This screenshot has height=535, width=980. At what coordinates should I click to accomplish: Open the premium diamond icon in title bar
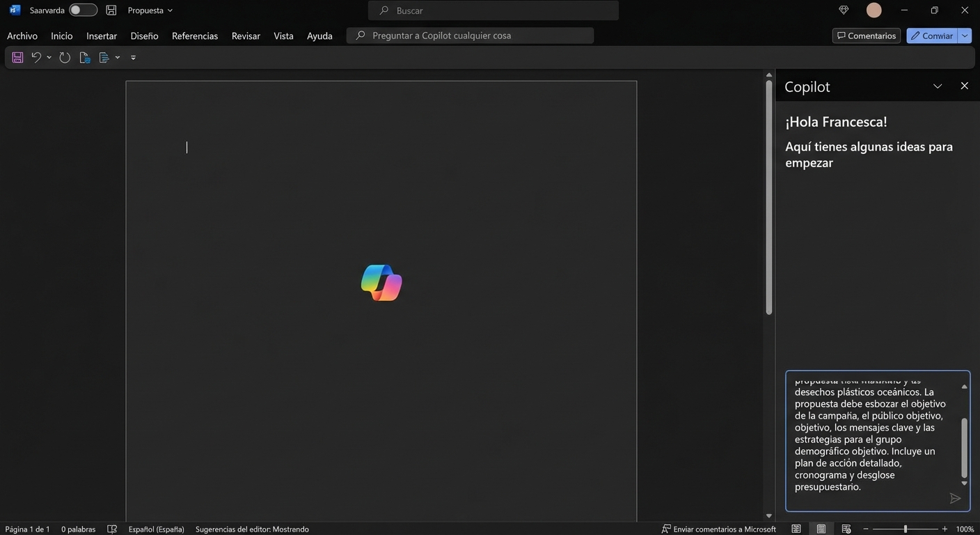coord(844,10)
